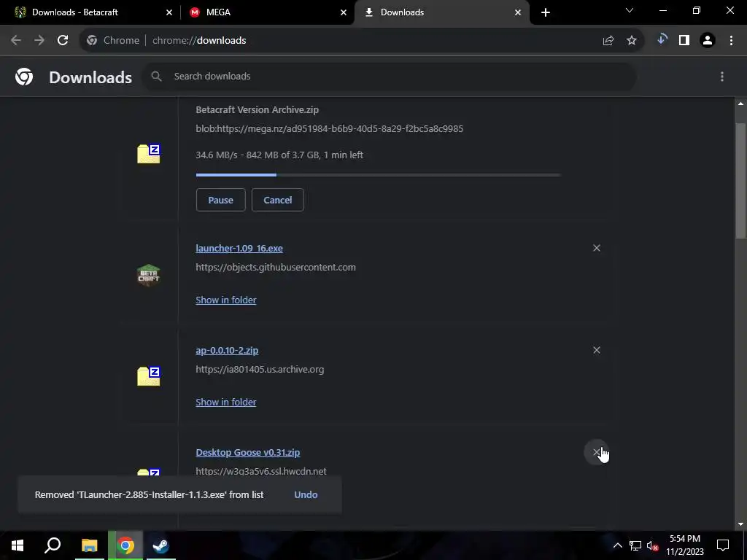Viewport: 747px width, 560px height.
Task: Click the Chrome site info chip
Action: point(113,41)
